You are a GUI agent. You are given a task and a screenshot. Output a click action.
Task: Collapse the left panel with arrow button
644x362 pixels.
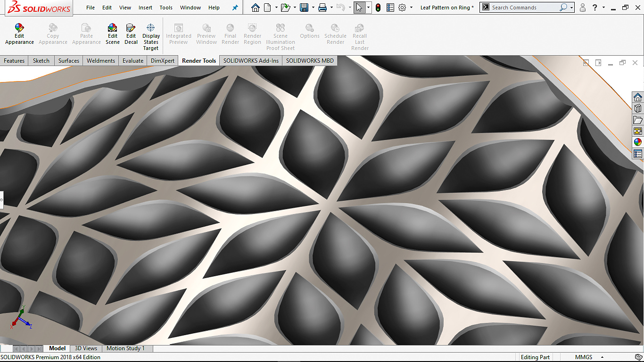(x=1, y=200)
